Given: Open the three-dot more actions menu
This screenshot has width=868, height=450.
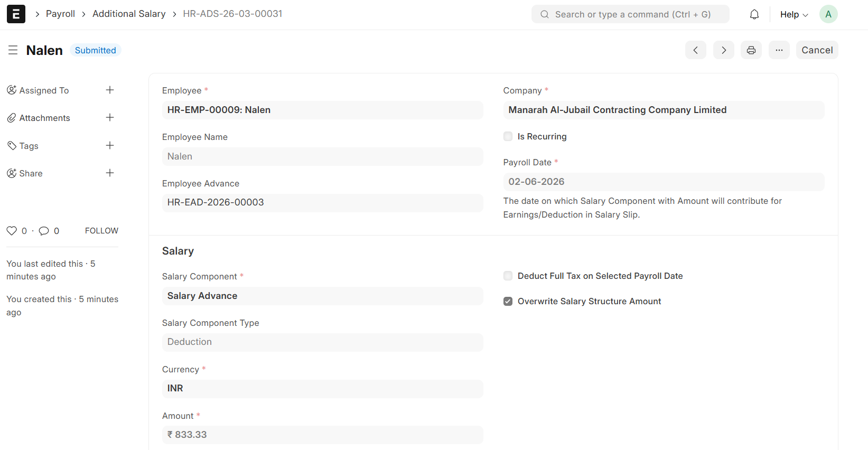Looking at the screenshot, I should pyautogui.click(x=779, y=50).
